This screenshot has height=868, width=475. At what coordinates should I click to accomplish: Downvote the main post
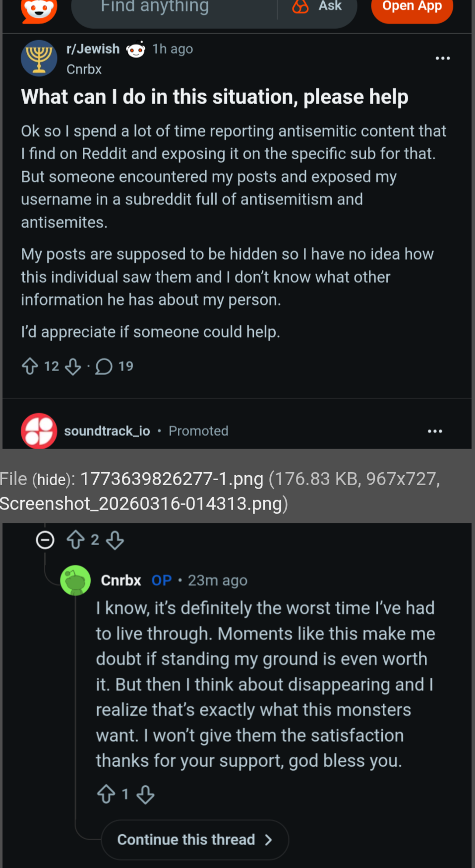pyautogui.click(x=73, y=367)
